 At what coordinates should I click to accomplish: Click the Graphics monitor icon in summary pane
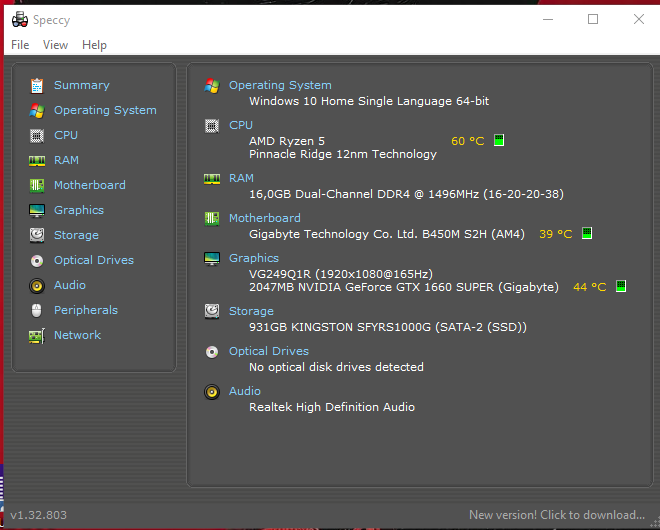pyautogui.click(x=212, y=258)
